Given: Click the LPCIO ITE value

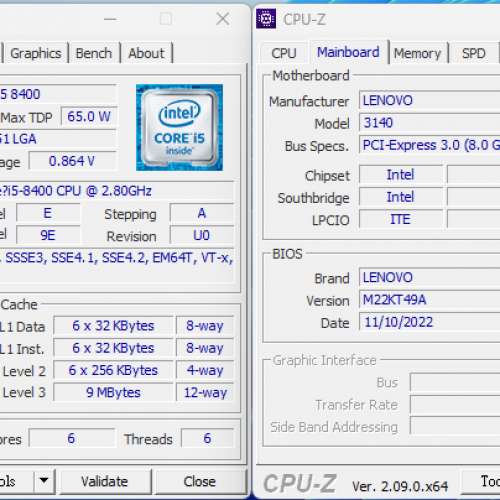Looking at the screenshot, I should [x=400, y=219].
